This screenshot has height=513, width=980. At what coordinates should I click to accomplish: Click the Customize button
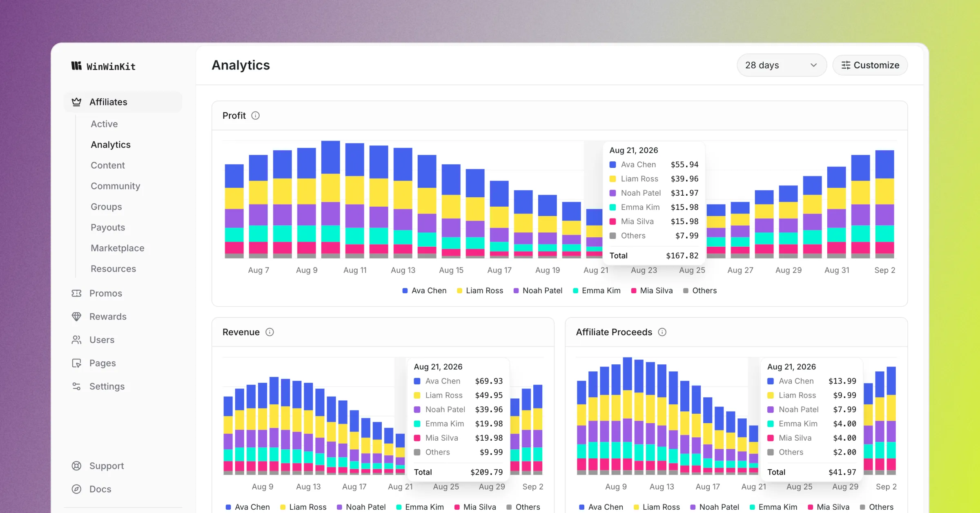click(870, 65)
